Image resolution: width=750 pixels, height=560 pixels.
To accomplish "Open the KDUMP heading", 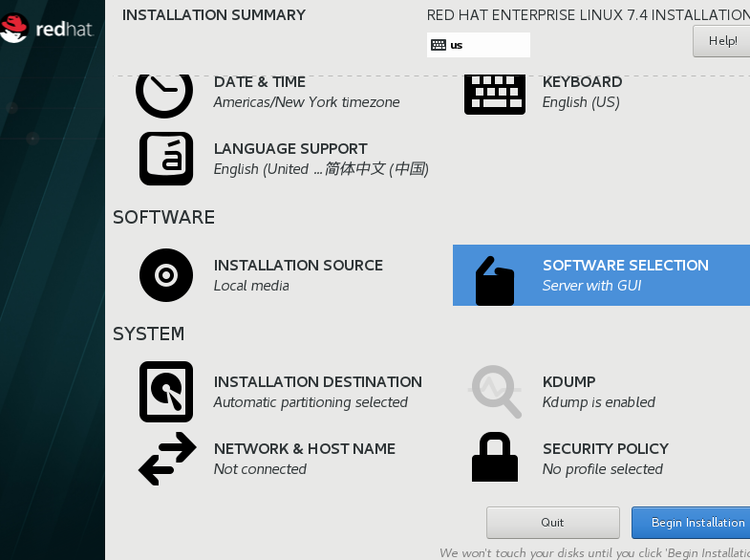I will pyautogui.click(x=568, y=381).
